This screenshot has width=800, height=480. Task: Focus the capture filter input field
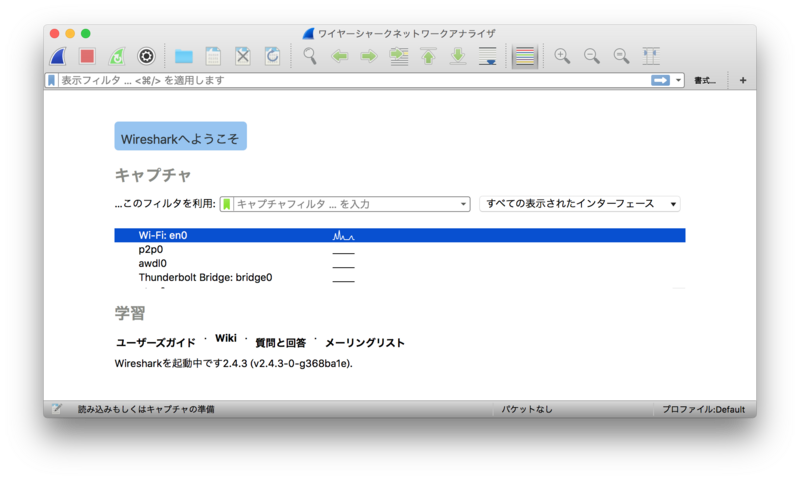[x=346, y=204]
